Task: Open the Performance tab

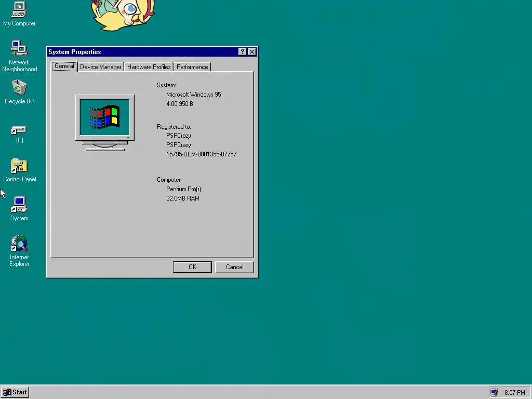Action: coord(192,67)
